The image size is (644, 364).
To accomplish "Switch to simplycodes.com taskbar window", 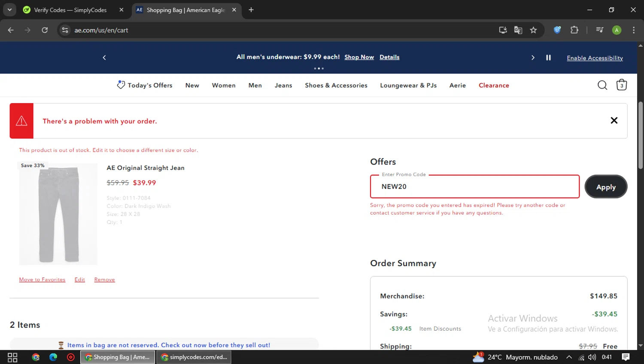I will click(194, 357).
